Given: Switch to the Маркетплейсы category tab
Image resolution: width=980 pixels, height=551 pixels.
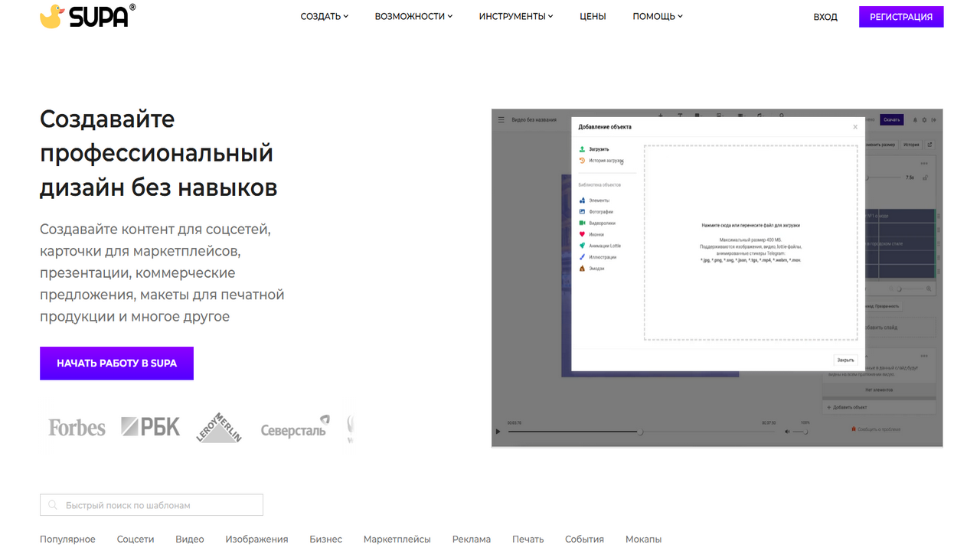Looking at the screenshot, I should tap(397, 539).
